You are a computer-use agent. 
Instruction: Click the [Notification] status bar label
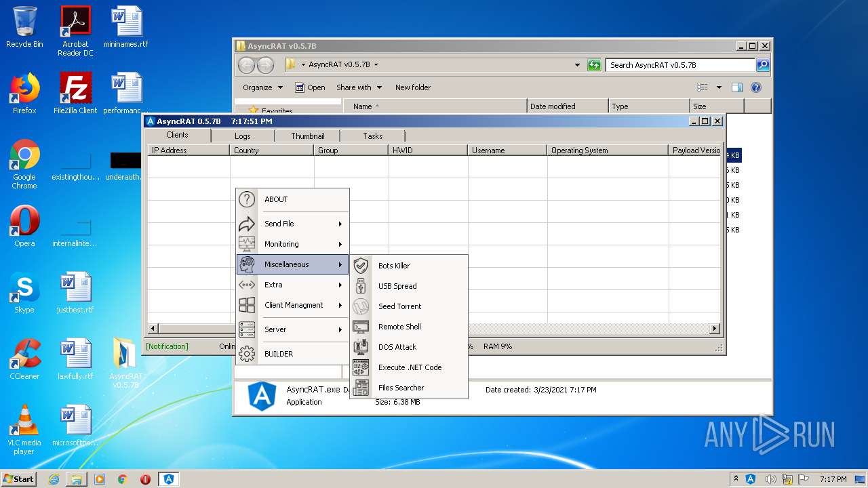[x=167, y=346]
